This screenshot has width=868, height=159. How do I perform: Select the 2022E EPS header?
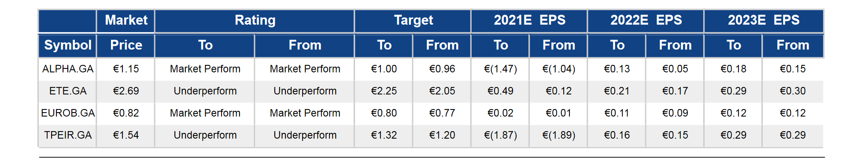[x=646, y=20]
